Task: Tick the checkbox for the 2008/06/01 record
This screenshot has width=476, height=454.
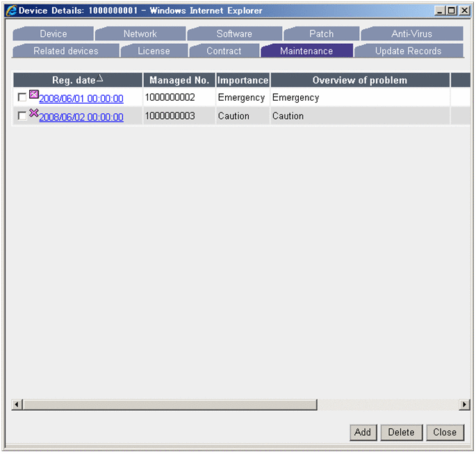Action: 22,97
